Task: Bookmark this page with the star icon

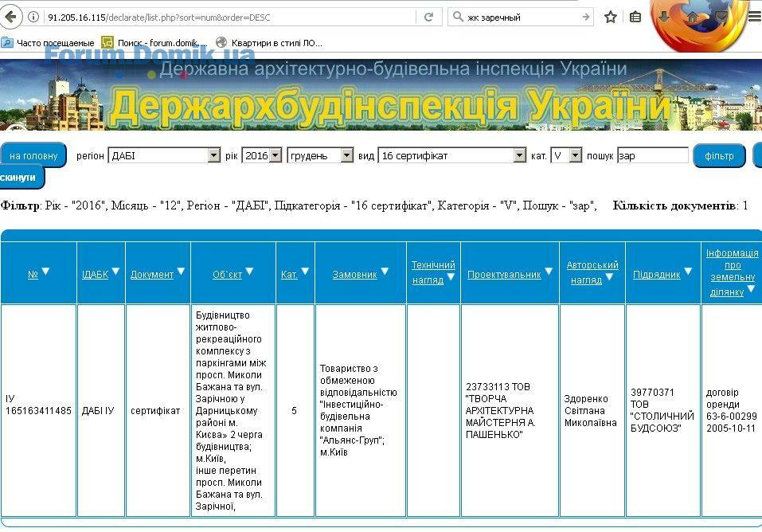Action: click(x=611, y=18)
